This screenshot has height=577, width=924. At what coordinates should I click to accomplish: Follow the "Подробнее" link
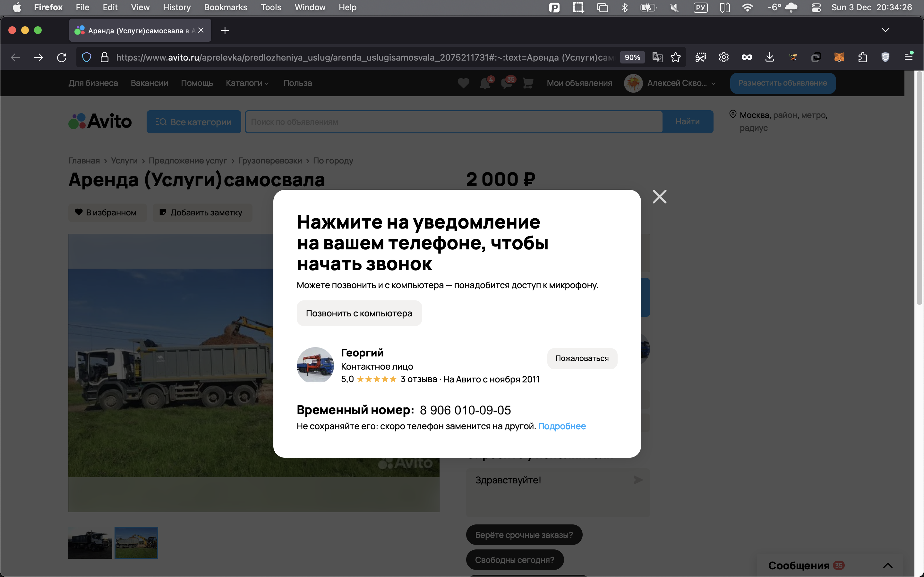[562, 426]
